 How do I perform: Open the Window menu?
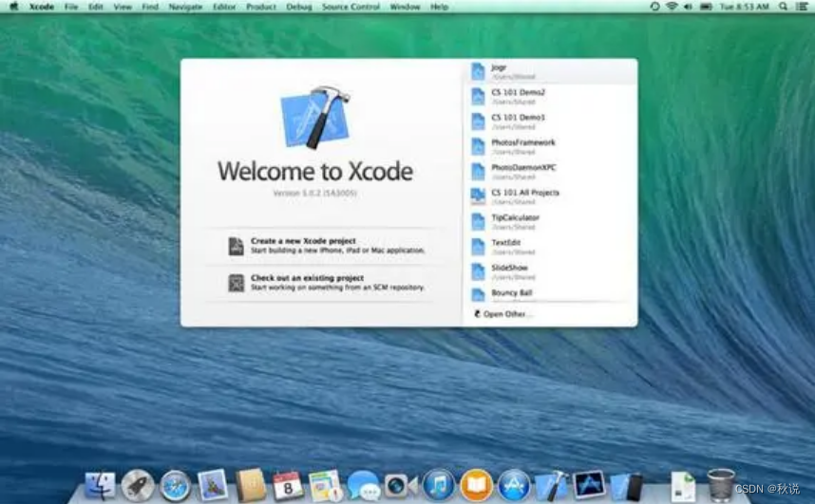[x=405, y=7]
